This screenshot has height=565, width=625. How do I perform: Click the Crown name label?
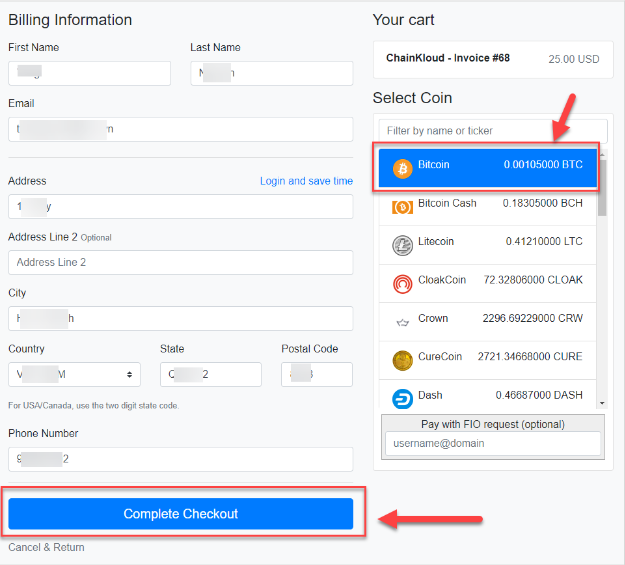pyautogui.click(x=433, y=318)
